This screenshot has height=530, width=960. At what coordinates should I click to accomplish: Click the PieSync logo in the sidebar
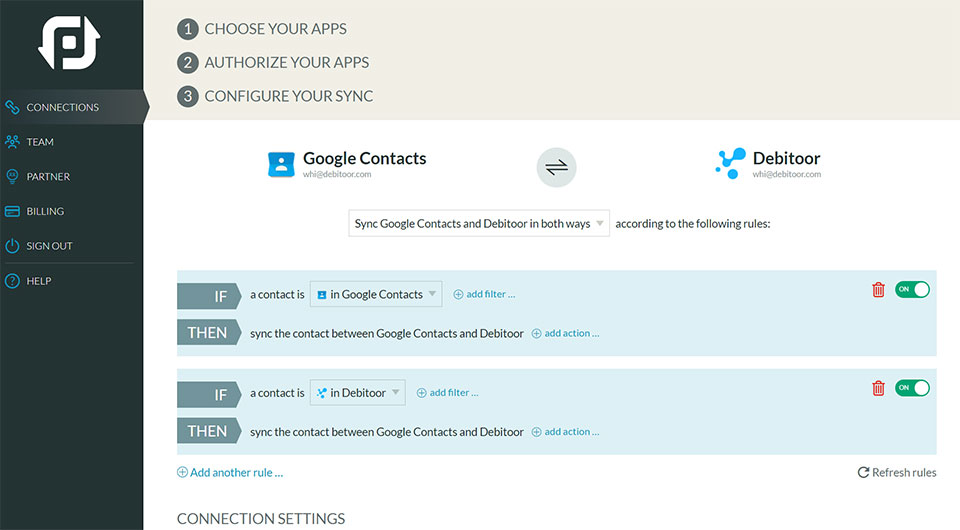[x=69, y=43]
